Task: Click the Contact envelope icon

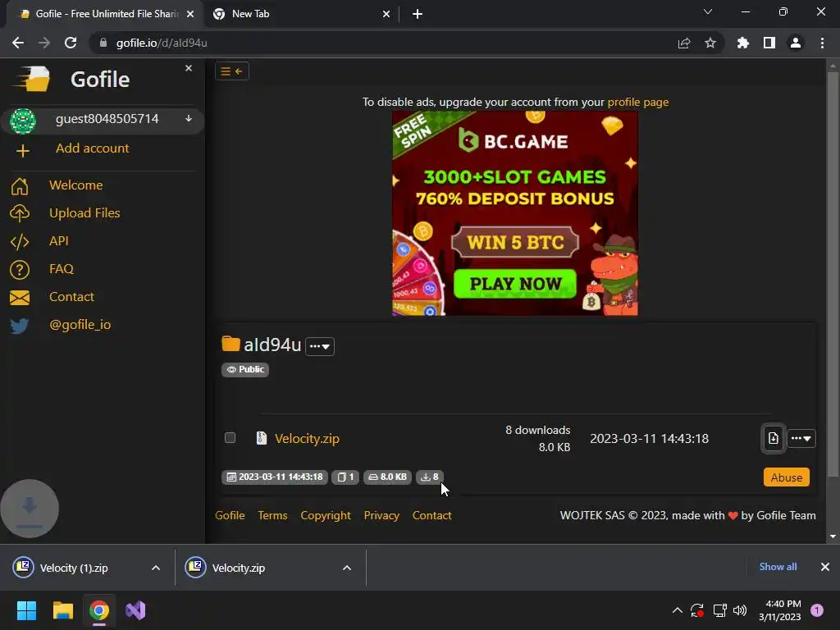Action: [20, 297]
